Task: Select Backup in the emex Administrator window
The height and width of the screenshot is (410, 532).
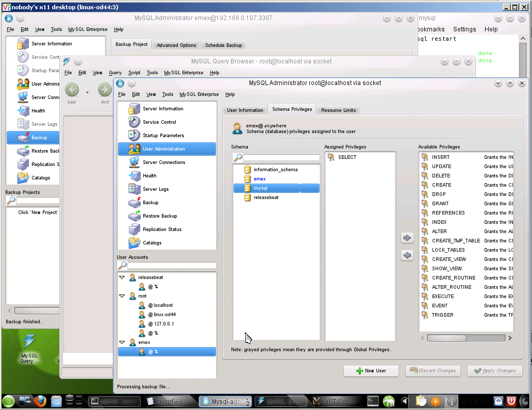Action: coord(33,138)
